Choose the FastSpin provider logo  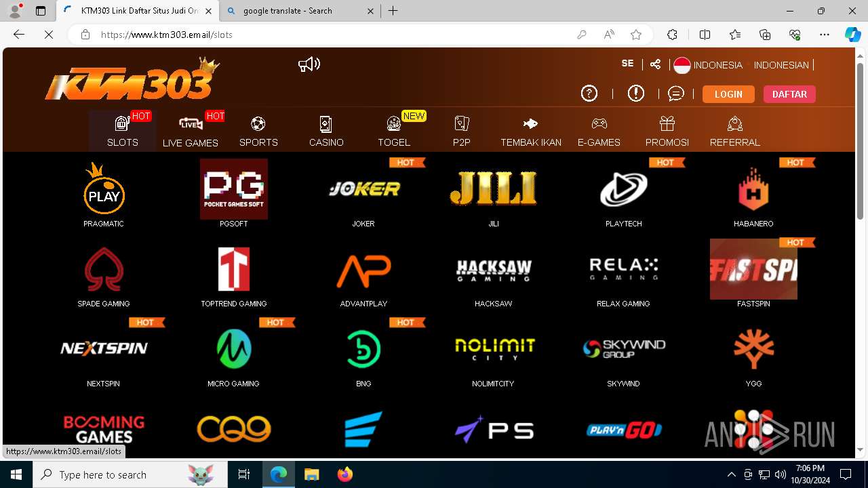[753, 269]
